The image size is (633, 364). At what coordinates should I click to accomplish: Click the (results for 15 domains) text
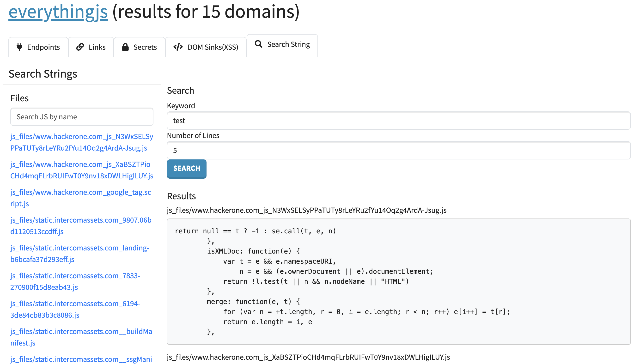(x=206, y=12)
